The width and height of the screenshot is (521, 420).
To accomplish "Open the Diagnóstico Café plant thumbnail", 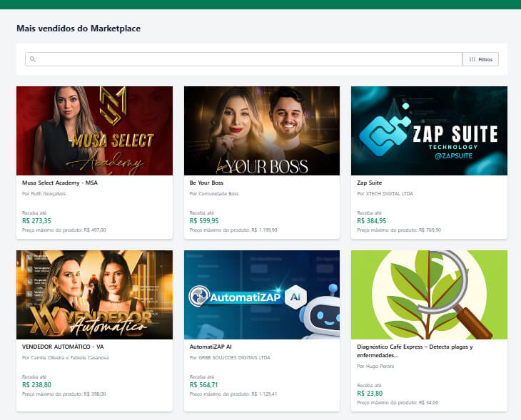I will pyautogui.click(x=429, y=294).
